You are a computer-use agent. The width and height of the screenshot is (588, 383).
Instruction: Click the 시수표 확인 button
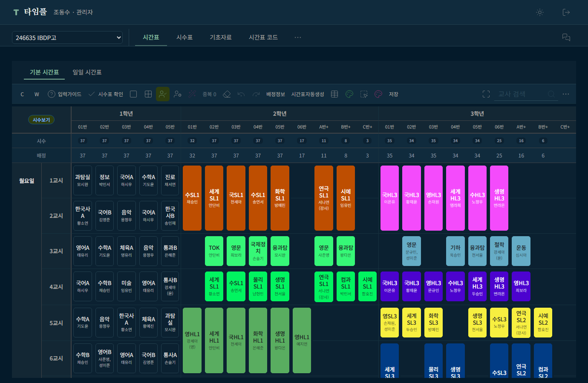[x=106, y=94]
